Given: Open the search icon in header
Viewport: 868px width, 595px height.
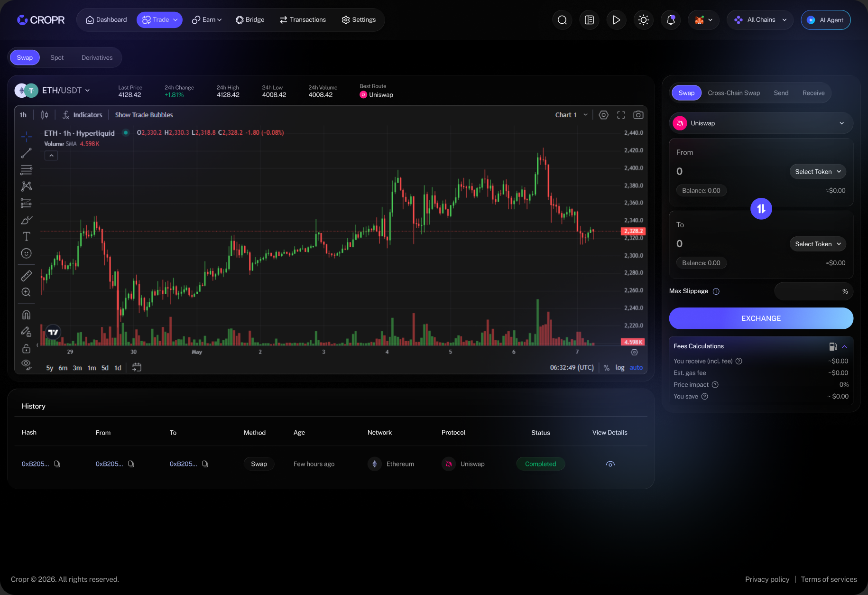Looking at the screenshot, I should 562,20.
